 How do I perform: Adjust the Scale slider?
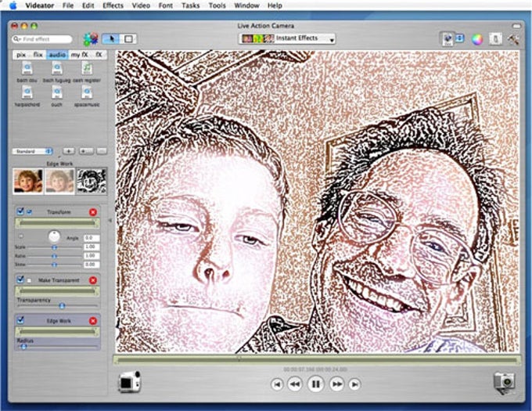point(55,247)
